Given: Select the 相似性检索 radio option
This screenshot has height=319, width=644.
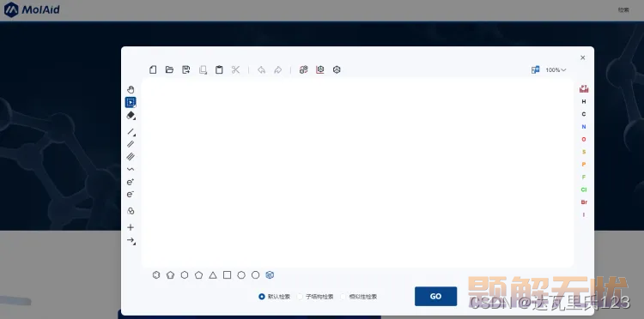Looking at the screenshot, I should [359, 297].
